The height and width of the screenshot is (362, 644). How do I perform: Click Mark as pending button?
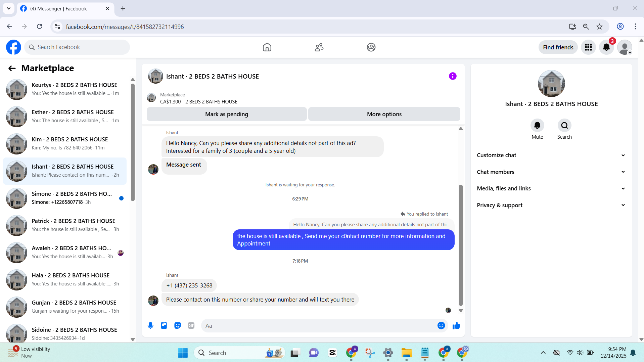coord(227,114)
